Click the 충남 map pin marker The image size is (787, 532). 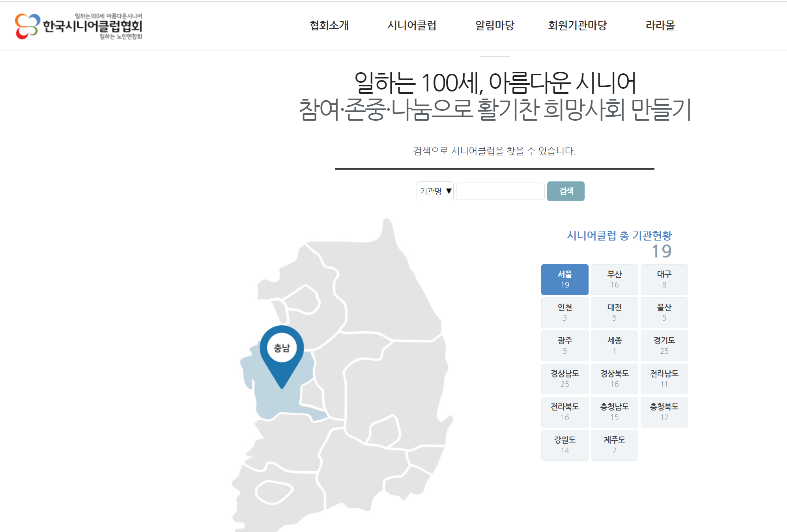click(282, 349)
